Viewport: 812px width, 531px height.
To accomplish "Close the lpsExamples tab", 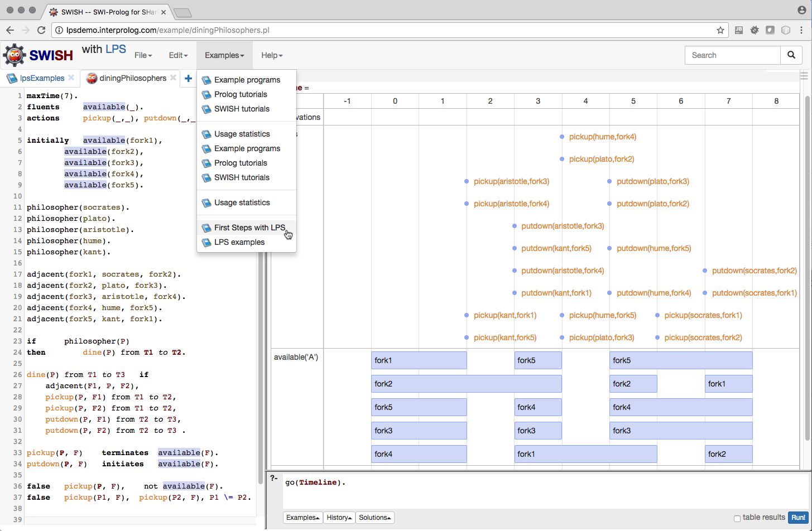I will pos(71,78).
